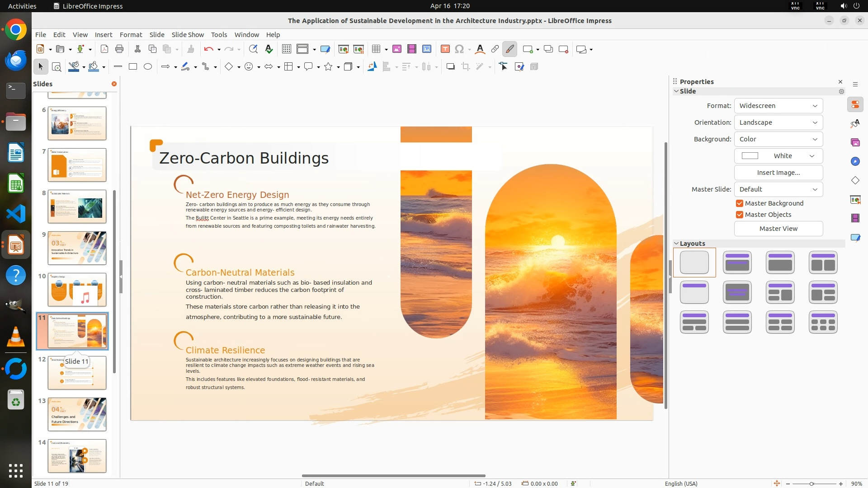
Task: Open the White background color swatch
Action: pos(778,156)
